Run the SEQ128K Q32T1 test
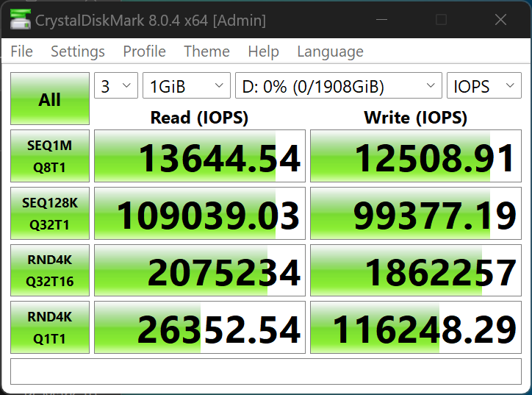 (50, 213)
